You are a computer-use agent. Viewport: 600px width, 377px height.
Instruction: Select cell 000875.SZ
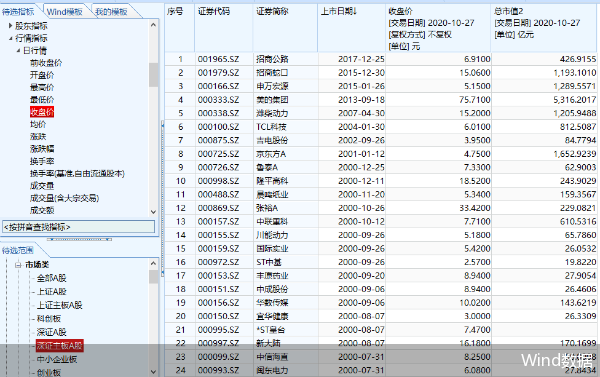pos(224,140)
